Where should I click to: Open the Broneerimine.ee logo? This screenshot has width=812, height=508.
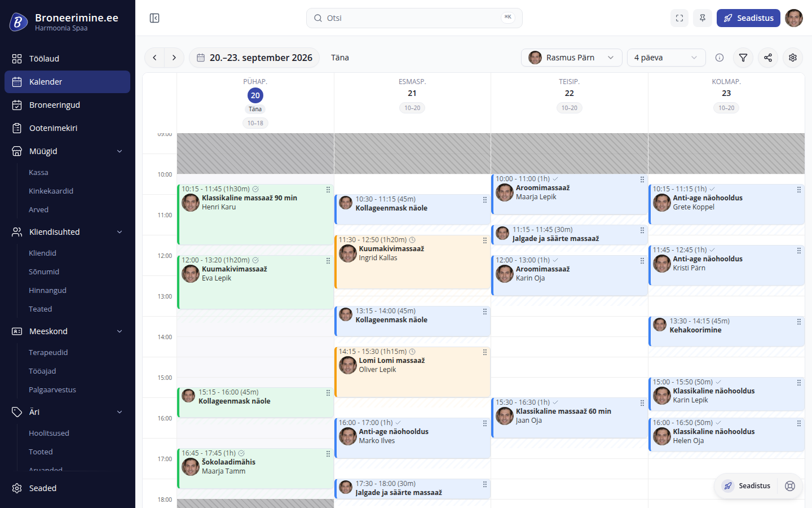pyautogui.click(x=19, y=22)
